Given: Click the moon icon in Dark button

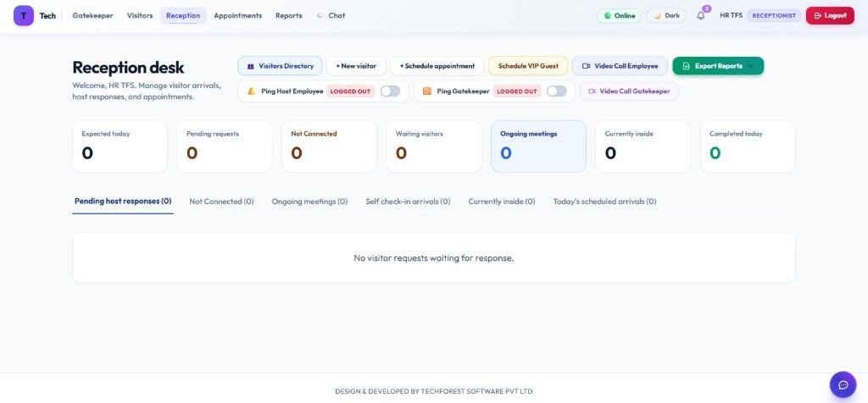Looking at the screenshot, I should coord(658,15).
